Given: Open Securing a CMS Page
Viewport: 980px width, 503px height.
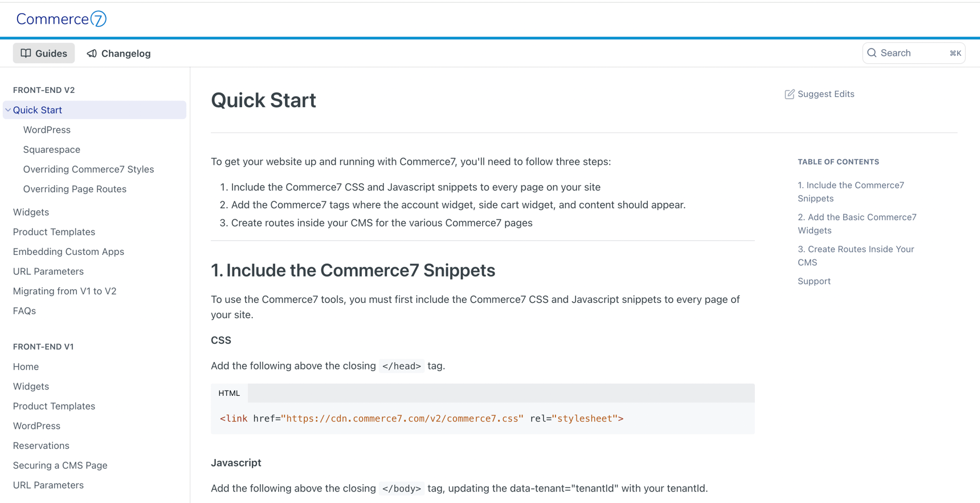Looking at the screenshot, I should coord(60,465).
